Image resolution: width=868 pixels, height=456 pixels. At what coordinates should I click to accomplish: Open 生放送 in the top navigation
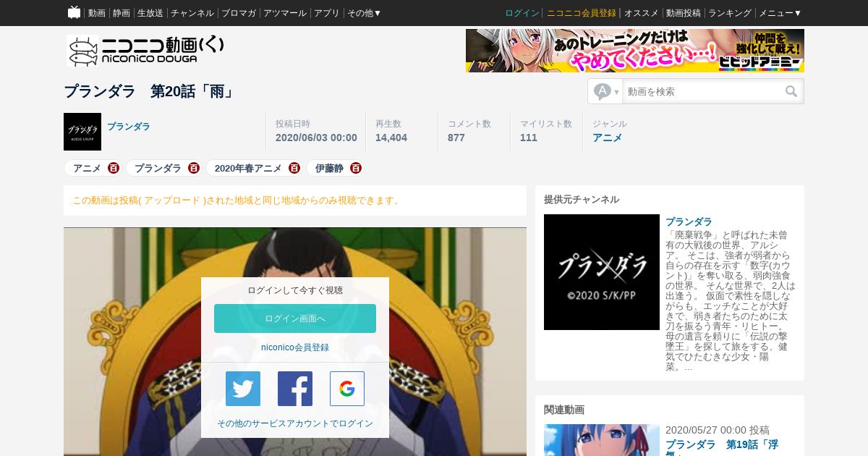click(150, 13)
